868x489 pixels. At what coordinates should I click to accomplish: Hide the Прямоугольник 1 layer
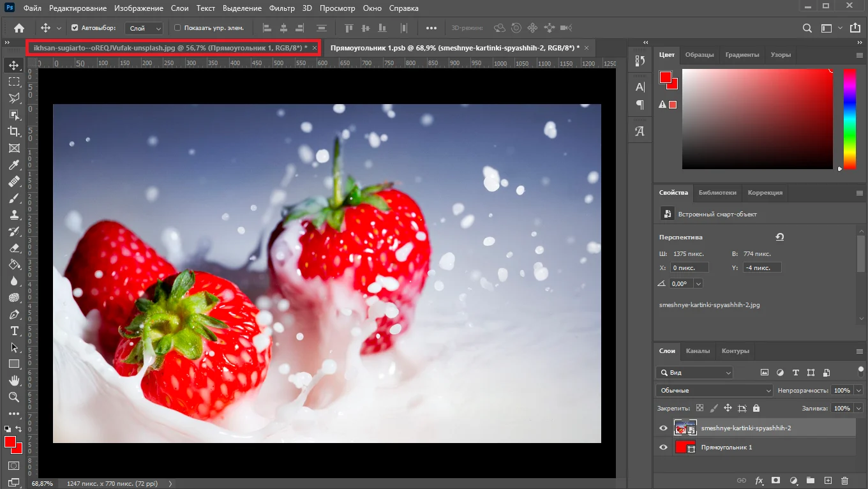(663, 448)
